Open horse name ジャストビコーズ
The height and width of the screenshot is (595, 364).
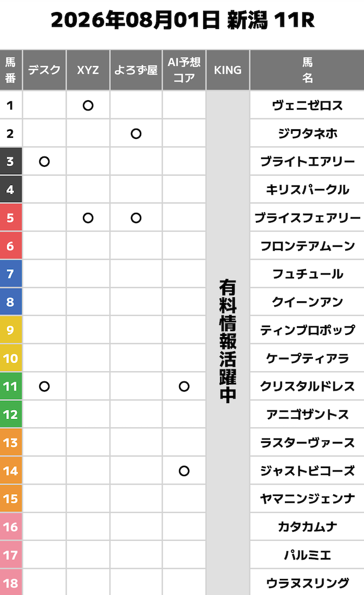[x=307, y=471]
